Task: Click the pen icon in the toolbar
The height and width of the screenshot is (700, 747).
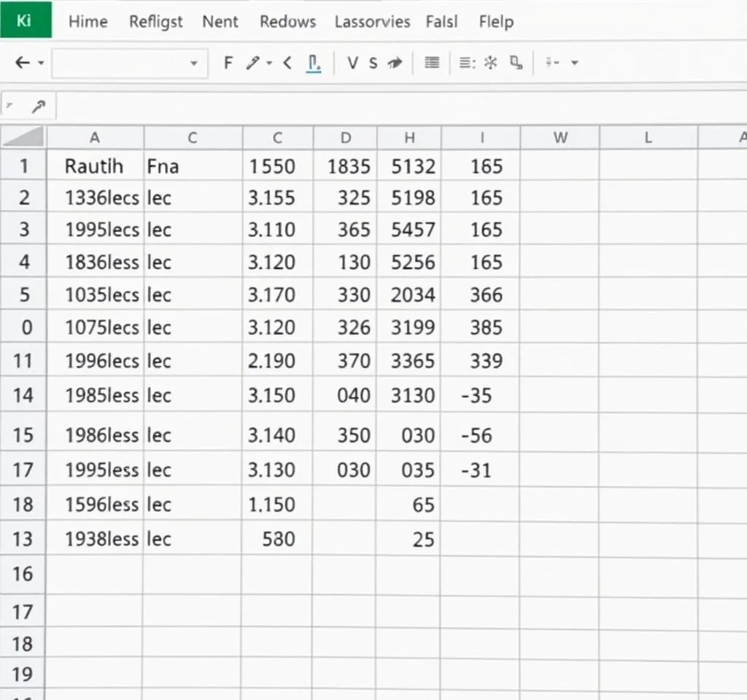Action: coord(253,63)
